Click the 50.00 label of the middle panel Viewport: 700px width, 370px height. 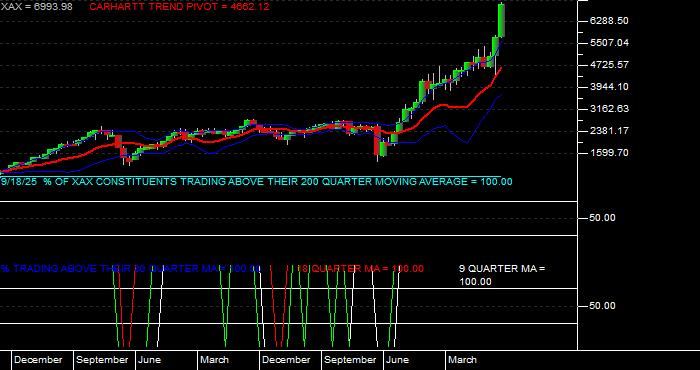(x=602, y=218)
